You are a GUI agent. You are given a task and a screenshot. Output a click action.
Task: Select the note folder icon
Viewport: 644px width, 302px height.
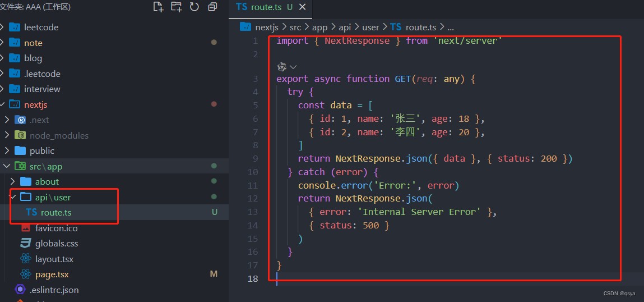coord(15,43)
